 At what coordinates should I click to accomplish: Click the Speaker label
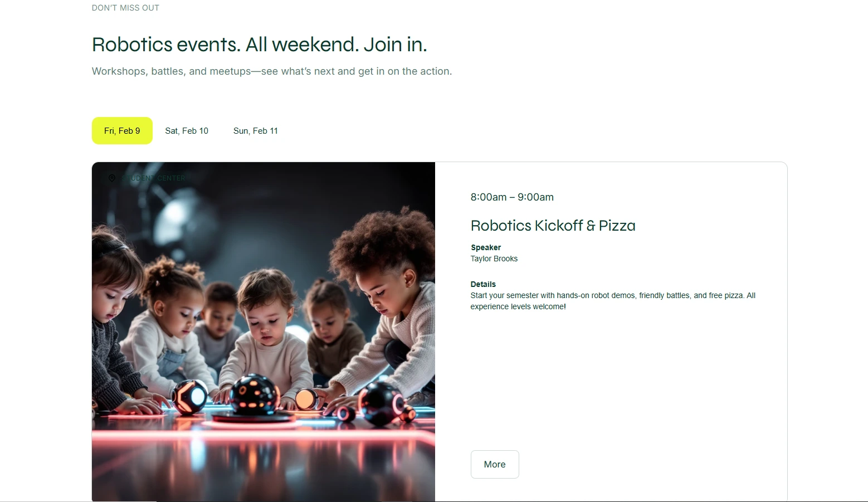[486, 247]
